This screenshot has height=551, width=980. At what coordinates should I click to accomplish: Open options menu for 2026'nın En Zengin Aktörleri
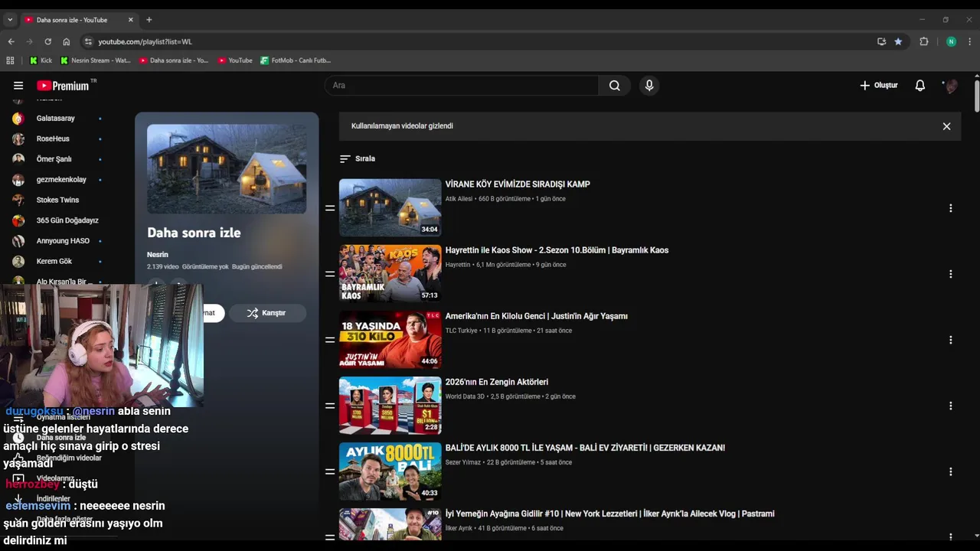[950, 406]
